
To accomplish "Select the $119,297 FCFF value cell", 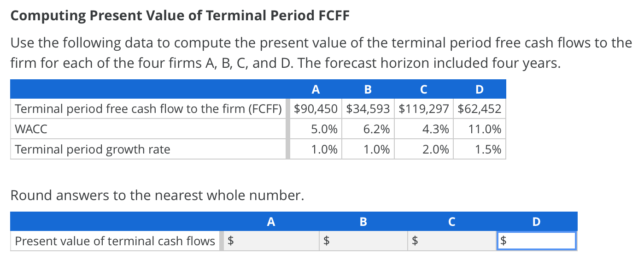I will pos(423,109).
